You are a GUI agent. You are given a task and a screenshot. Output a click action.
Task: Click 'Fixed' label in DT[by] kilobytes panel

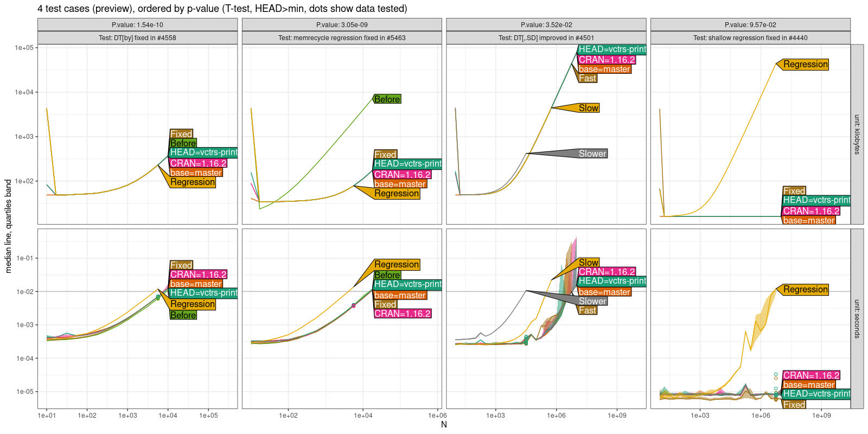181,134
